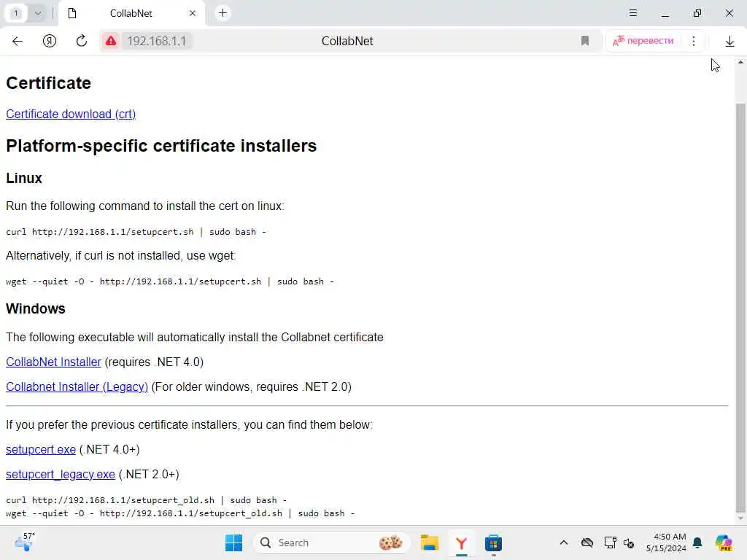This screenshot has width=747, height=560.
Task: Open the notification bell icon
Action: pyautogui.click(x=697, y=542)
